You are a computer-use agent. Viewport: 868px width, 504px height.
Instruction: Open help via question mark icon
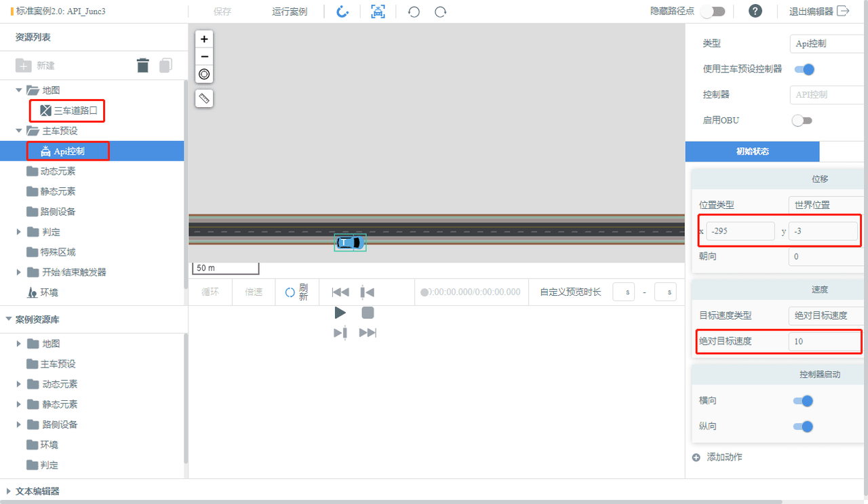(x=755, y=11)
